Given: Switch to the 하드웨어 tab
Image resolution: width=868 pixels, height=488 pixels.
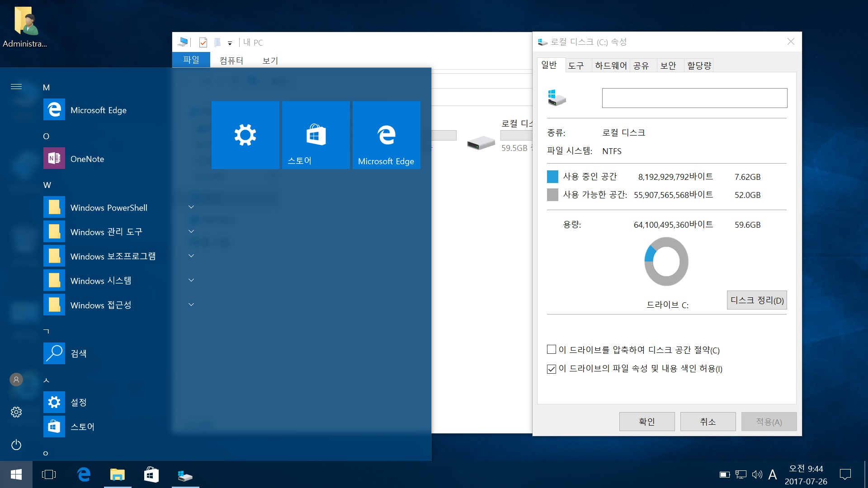Looking at the screenshot, I should [x=611, y=66].
